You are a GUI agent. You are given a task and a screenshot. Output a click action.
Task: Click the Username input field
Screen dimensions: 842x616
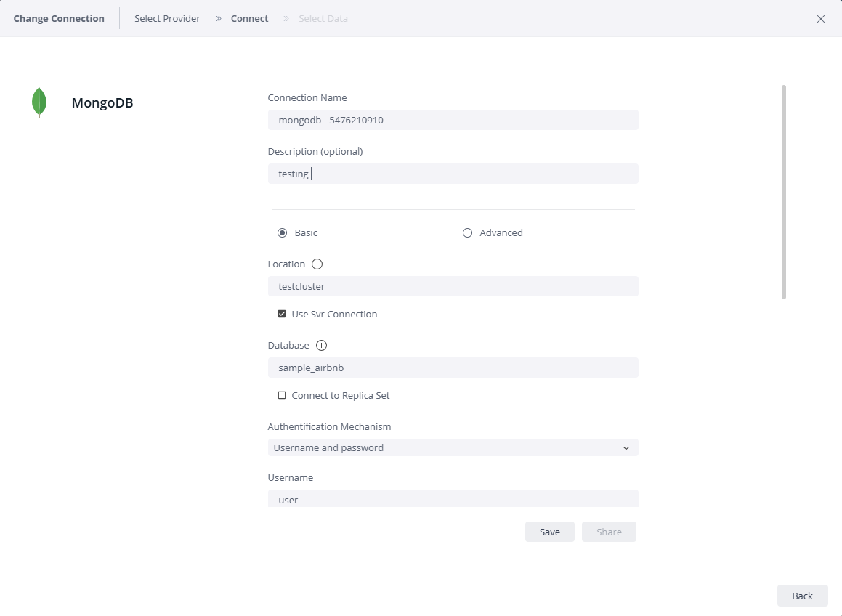pos(453,498)
